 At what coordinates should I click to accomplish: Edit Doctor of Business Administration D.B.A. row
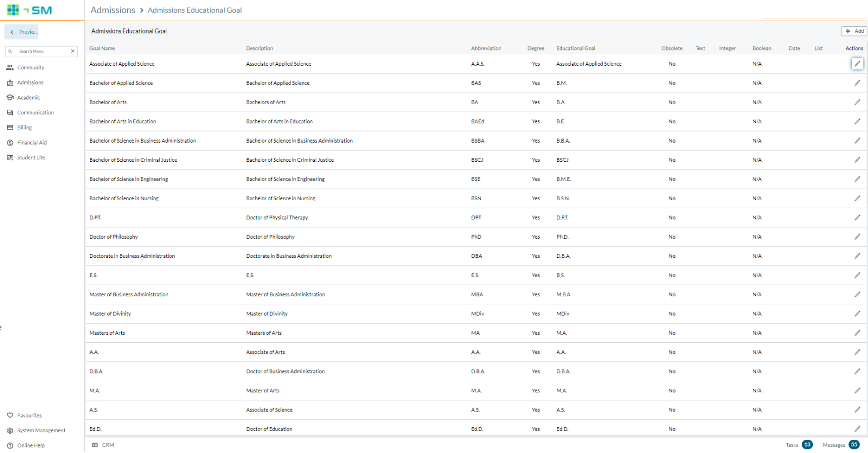[x=857, y=371]
